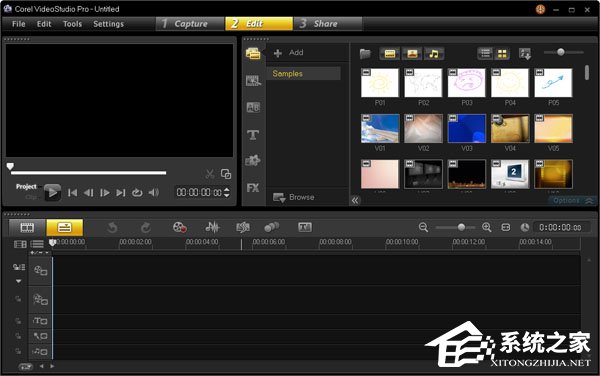Viewport: 600px width, 376px height.
Task: Open the Auto Music tool
Action: (243, 228)
